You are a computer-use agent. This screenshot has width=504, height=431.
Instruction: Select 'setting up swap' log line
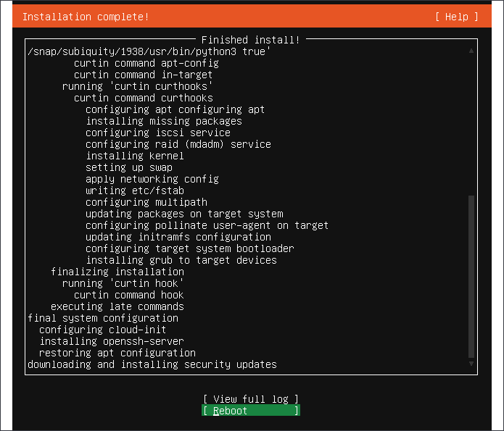click(x=129, y=167)
